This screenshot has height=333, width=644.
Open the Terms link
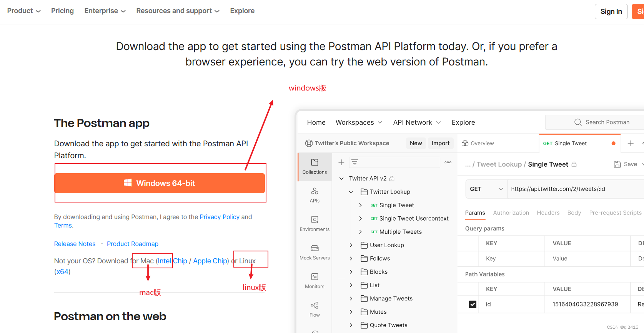pos(63,226)
